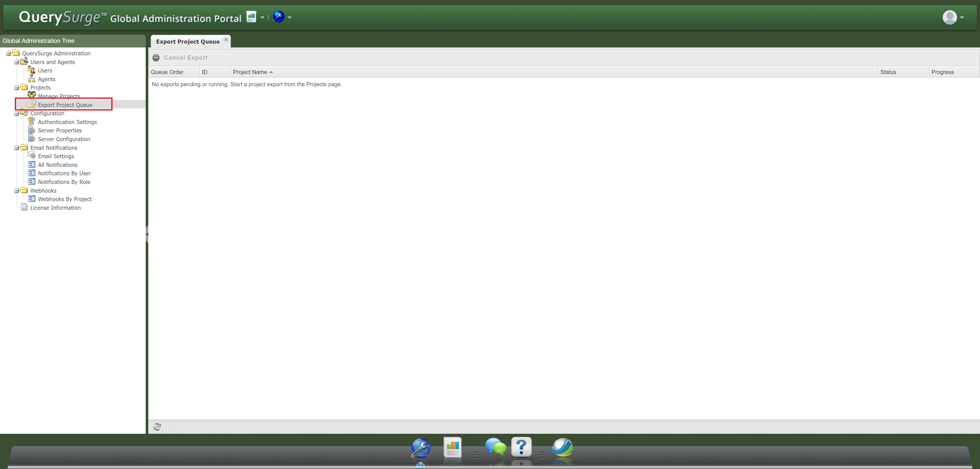Click the Cancel Export minus icon
Image resolution: width=980 pixels, height=469 pixels.
point(156,58)
